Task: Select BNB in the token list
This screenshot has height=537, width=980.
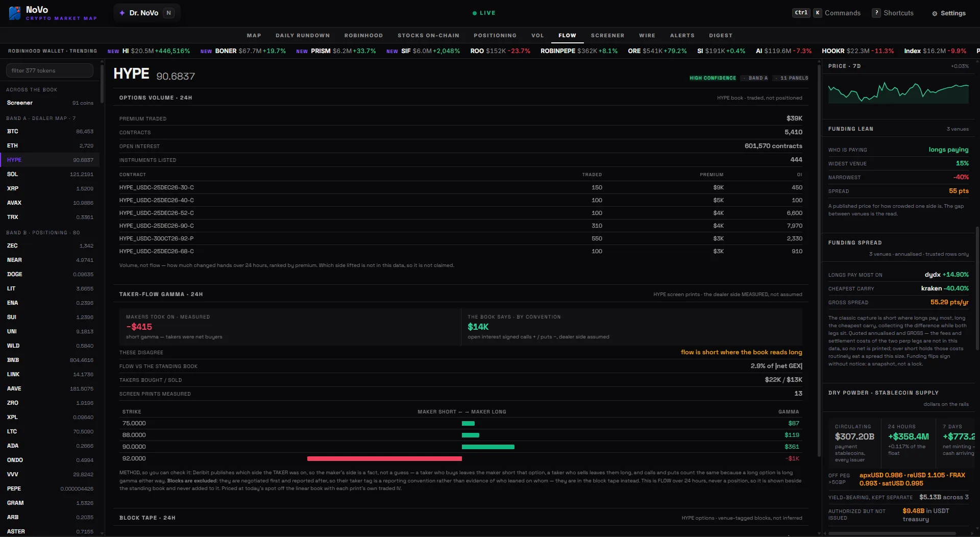Action: click(x=50, y=360)
